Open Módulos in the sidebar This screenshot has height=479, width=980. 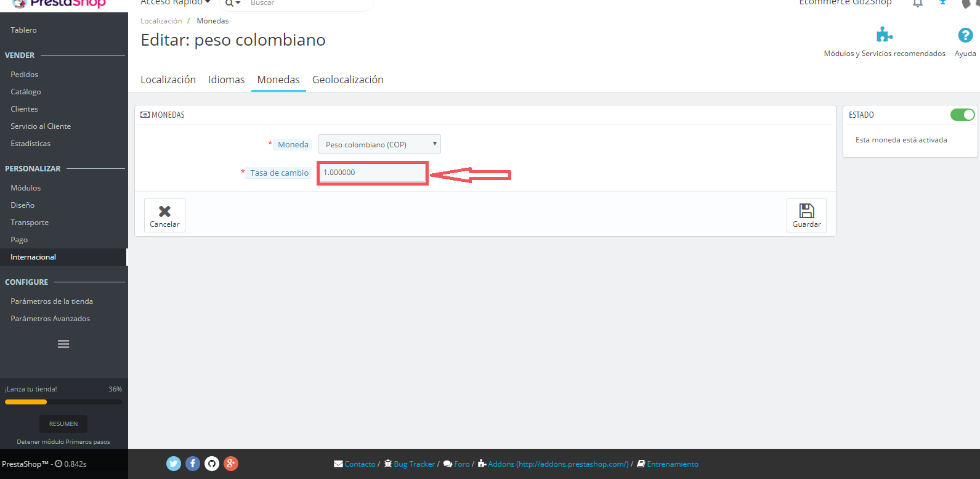click(25, 187)
